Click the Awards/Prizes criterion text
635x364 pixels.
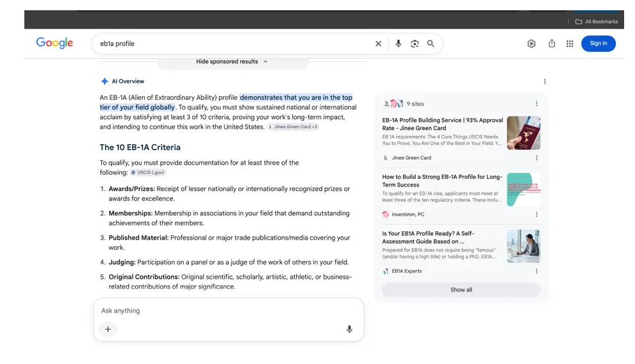point(229,194)
